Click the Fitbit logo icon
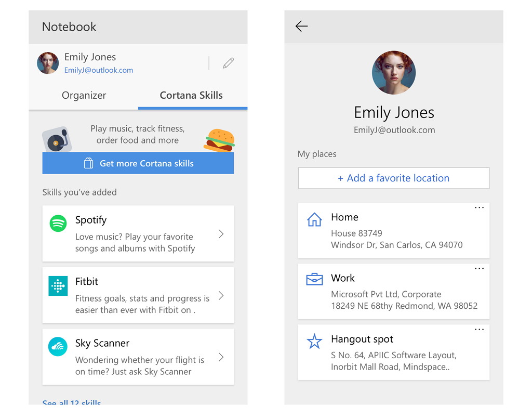The height and width of the screenshot is (419, 532). click(58, 285)
